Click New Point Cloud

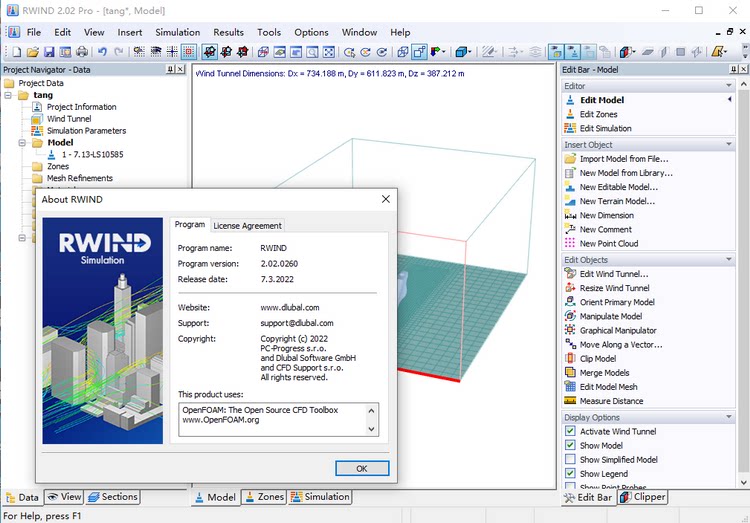pyautogui.click(x=609, y=244)
